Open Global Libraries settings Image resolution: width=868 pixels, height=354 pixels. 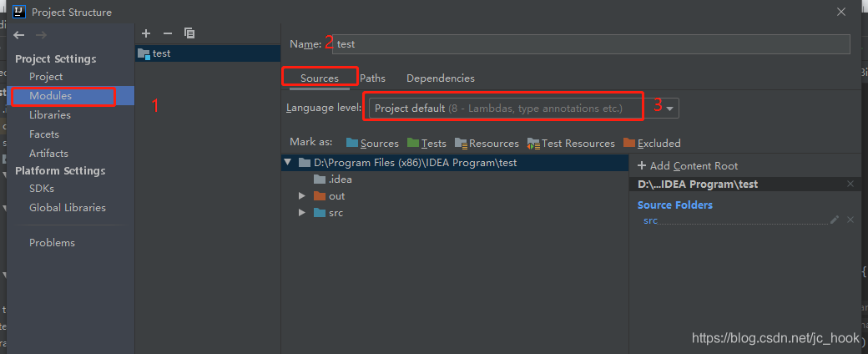(x=68, y=207)
